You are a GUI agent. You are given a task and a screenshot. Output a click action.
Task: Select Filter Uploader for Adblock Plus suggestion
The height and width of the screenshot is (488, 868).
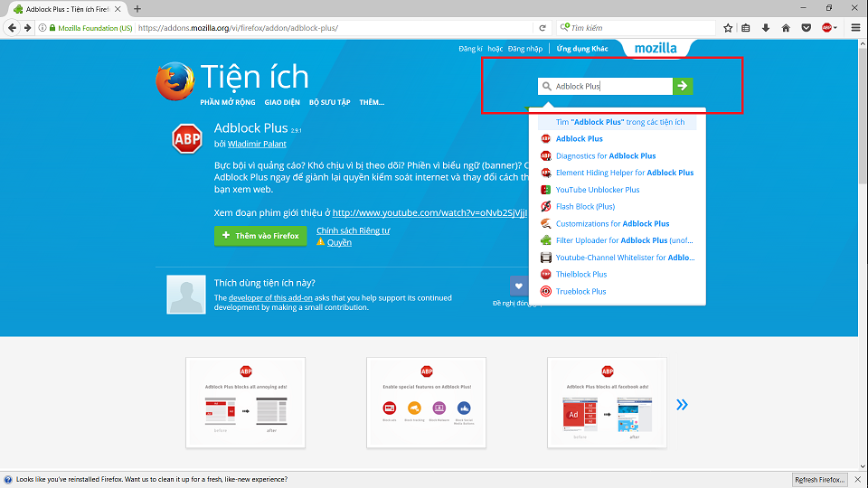pyautogui.click(x=618, y=240)
